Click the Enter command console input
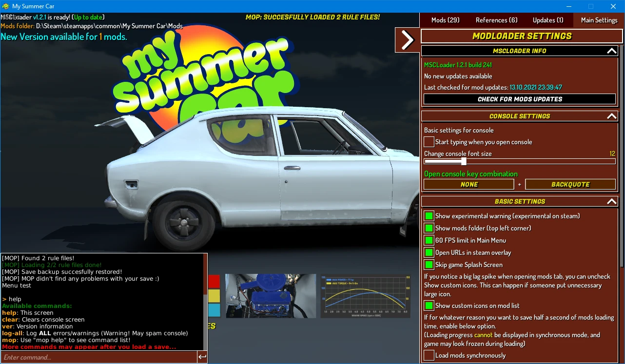 (98, 357)
